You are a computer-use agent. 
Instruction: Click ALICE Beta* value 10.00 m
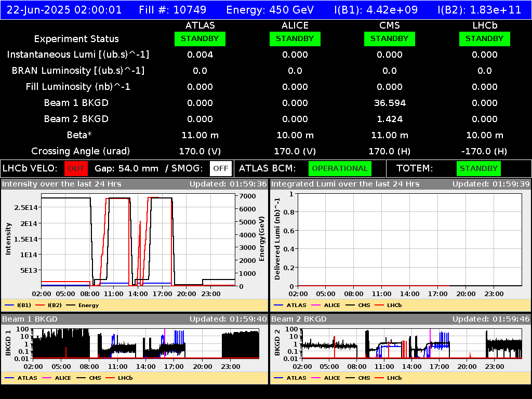point(295,135)
